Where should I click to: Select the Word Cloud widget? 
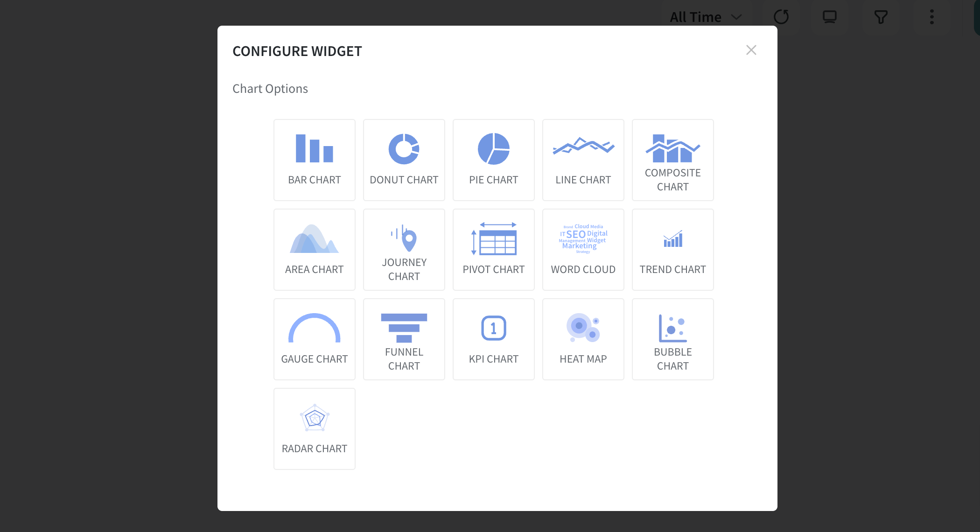(x=583, y=250)
